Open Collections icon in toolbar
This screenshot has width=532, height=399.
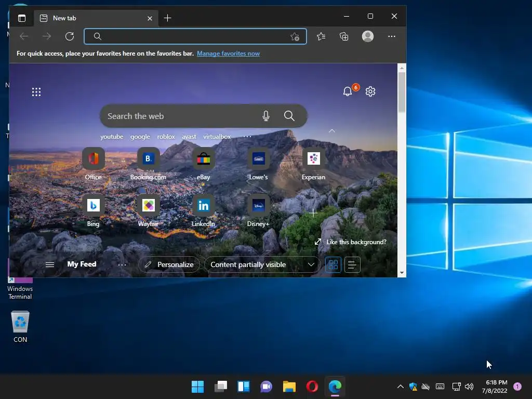click(344, 36)
